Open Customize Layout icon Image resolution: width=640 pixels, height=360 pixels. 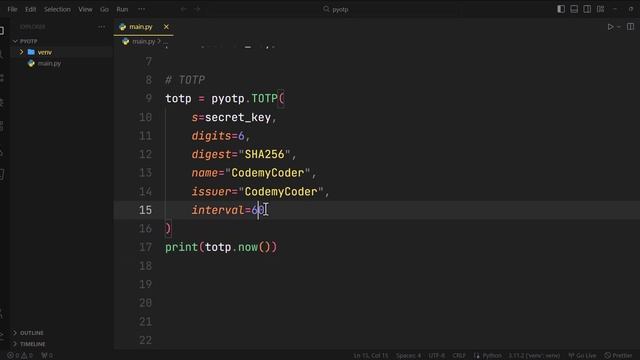600,9
